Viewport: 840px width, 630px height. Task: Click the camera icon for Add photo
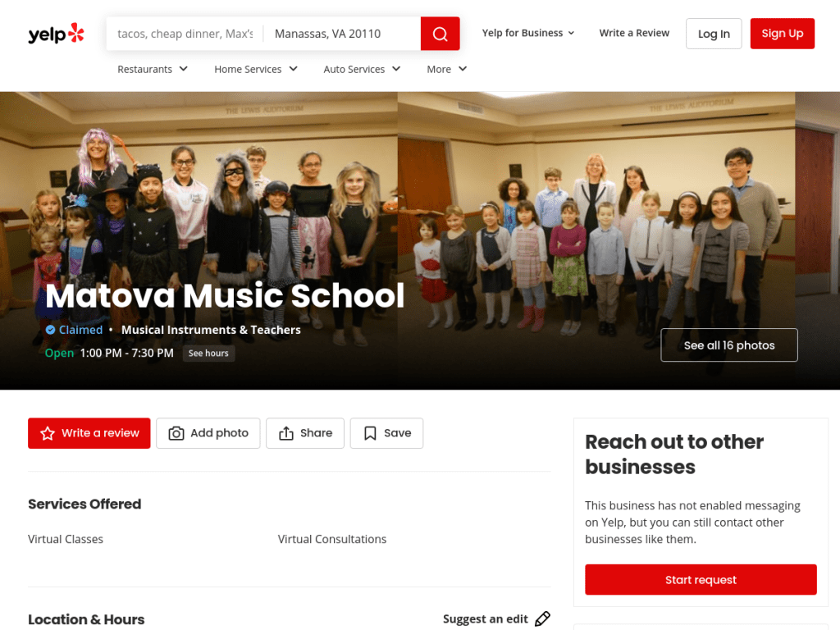coord(176,433)
